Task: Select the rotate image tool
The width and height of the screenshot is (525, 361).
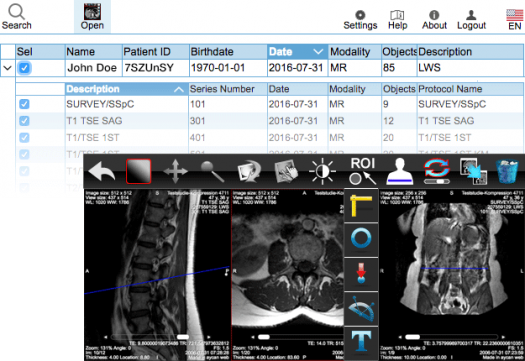Action: pyautogui.click(x=249, y=171)
